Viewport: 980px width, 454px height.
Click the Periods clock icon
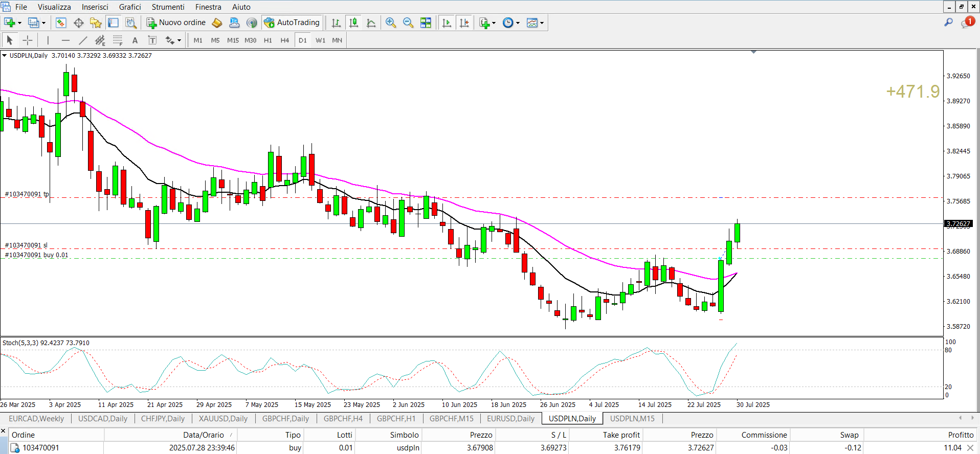pyautogui.click(x=508, y=22)
